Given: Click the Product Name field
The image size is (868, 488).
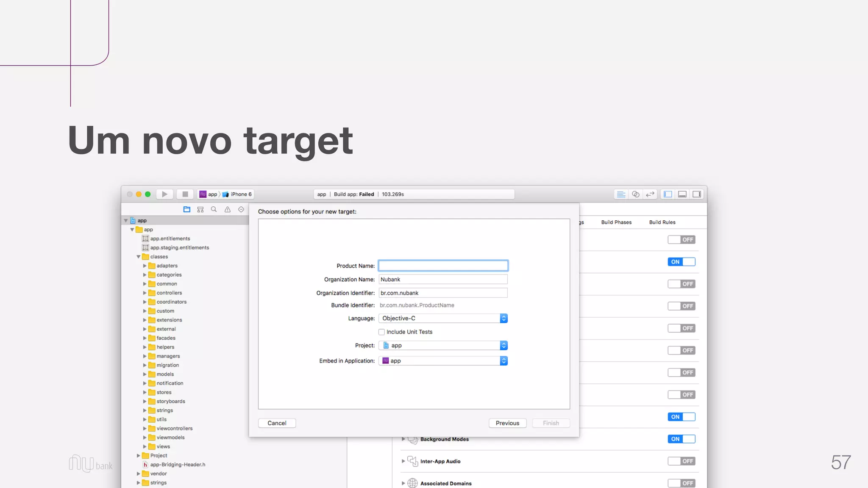Looking at the screenshot, I should (443, 266).
